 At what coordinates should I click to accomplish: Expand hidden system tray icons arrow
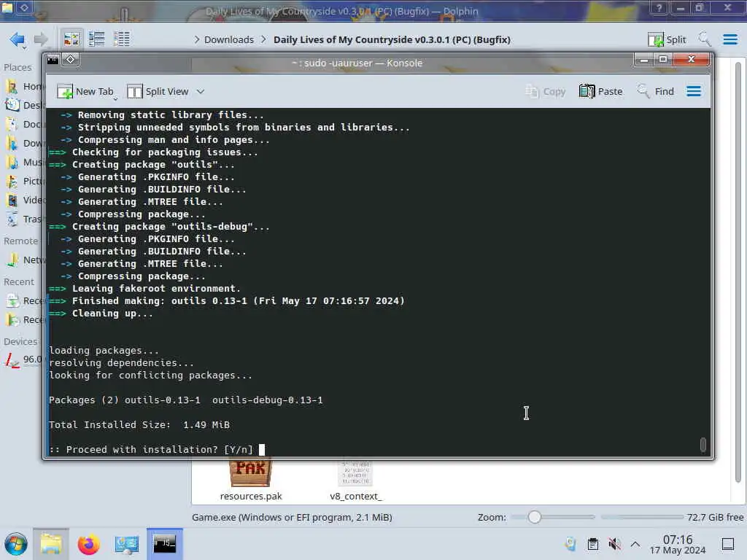635,544
